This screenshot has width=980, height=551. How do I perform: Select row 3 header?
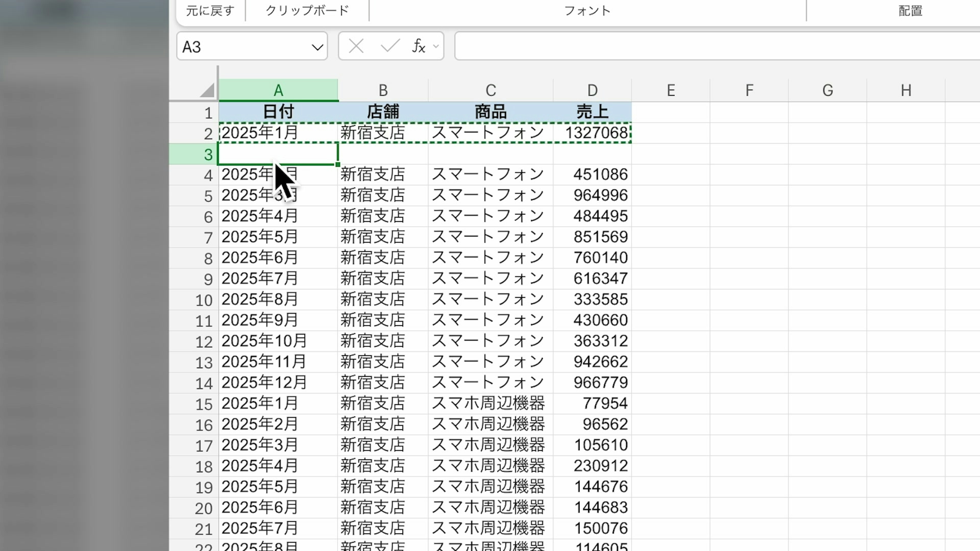(194, 154)
